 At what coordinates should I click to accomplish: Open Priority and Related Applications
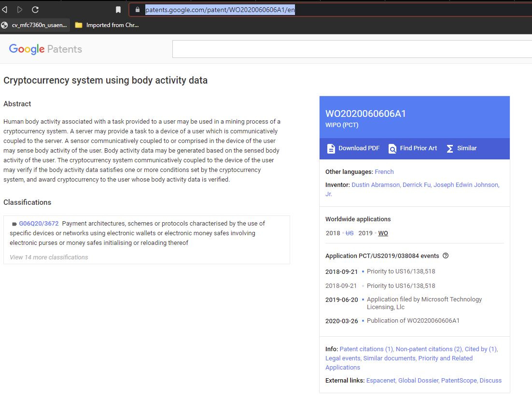[446, 358]
